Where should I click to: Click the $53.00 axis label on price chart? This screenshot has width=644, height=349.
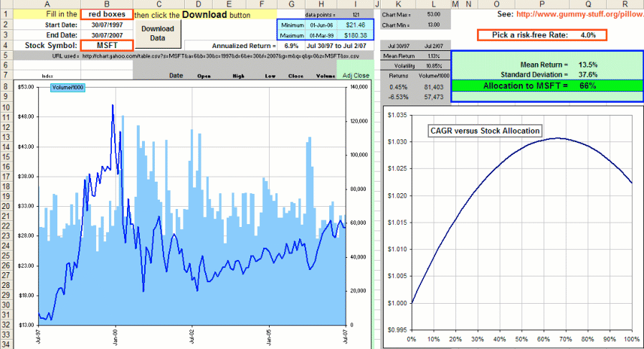[x=26, y=87]
